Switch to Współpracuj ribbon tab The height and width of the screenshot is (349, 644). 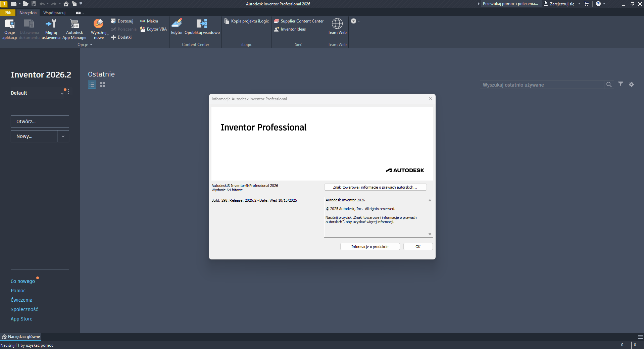point(54,13)
